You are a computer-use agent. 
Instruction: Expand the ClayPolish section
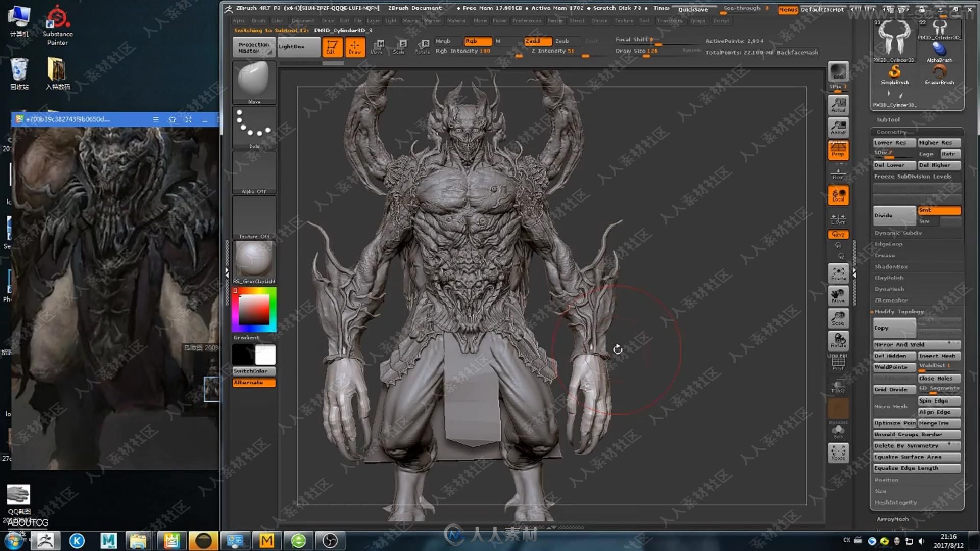click(x=889, y=278)
